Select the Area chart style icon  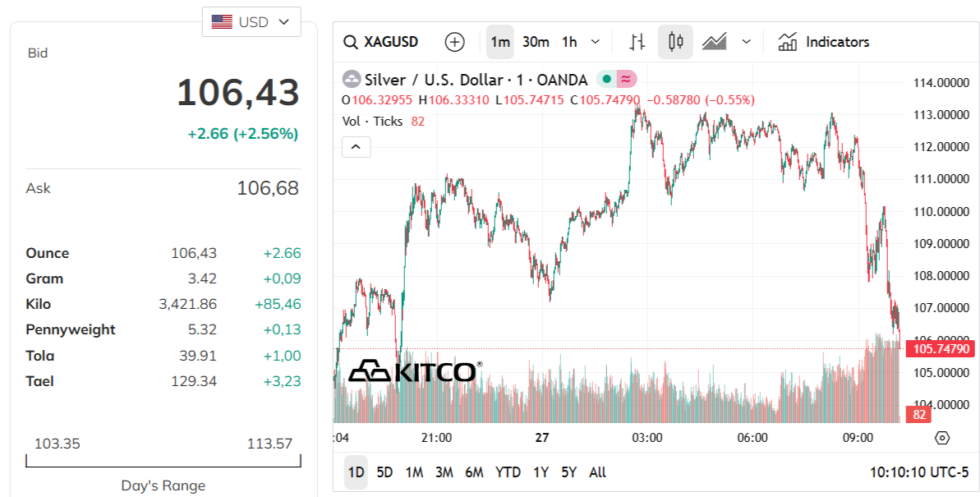(x=714, y=42)
